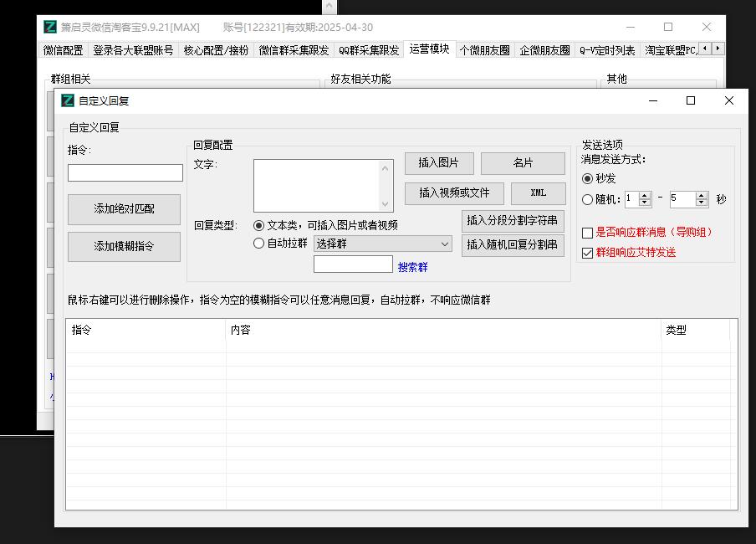Select the 运营模块 tab
756x544 pixels.
tap(430, 49)
